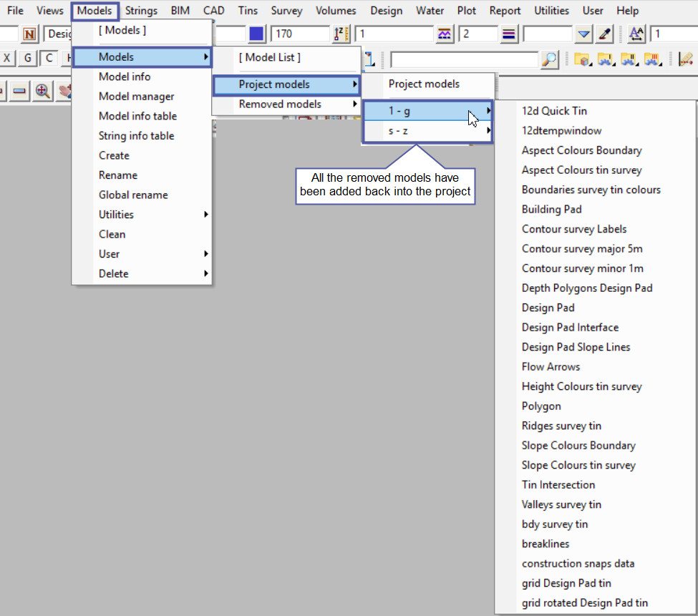Screen dimensions: 698x616
Task: Open the Report menu
Action: pos(505,10)
